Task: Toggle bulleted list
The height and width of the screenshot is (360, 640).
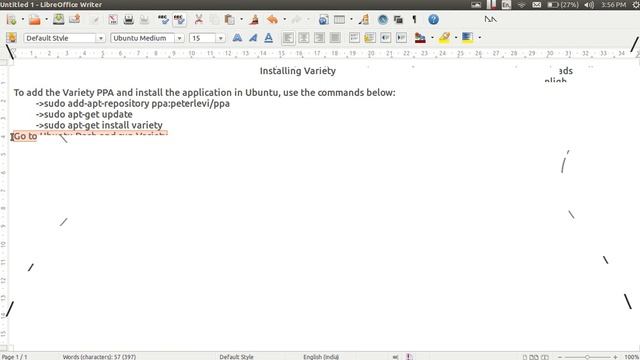Action: [x=370, y=38]
